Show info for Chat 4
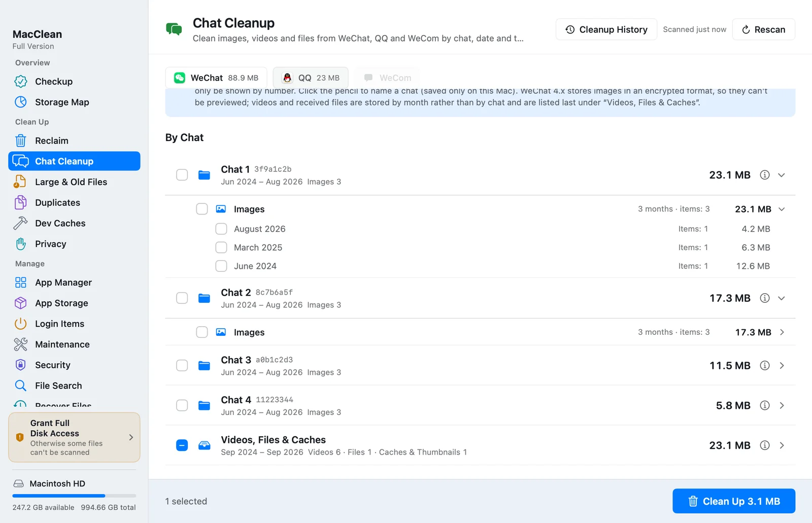The image size is (812, 523). point(765,405)
